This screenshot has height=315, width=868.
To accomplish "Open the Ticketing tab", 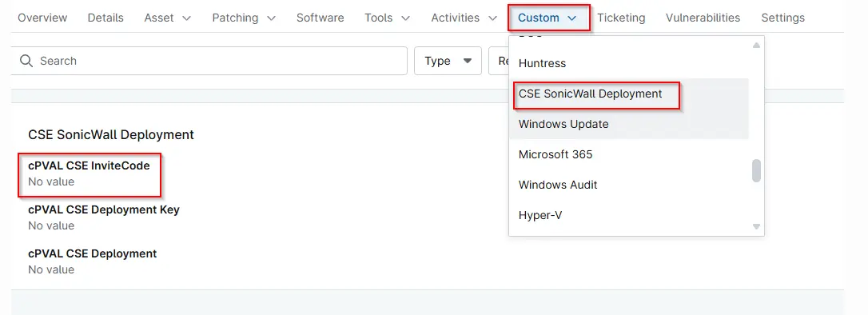I will 621,18.
